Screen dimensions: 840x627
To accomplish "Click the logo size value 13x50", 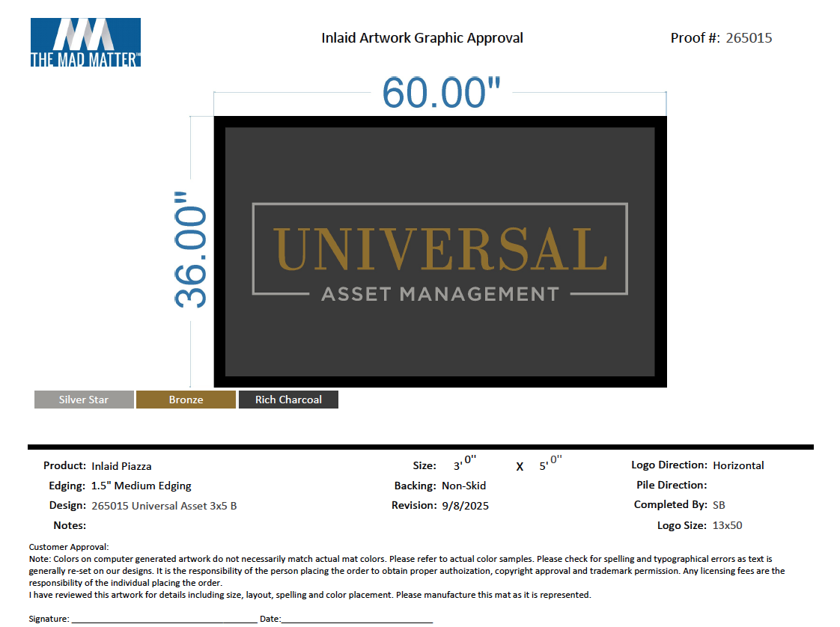I will [x=728, y=525].
